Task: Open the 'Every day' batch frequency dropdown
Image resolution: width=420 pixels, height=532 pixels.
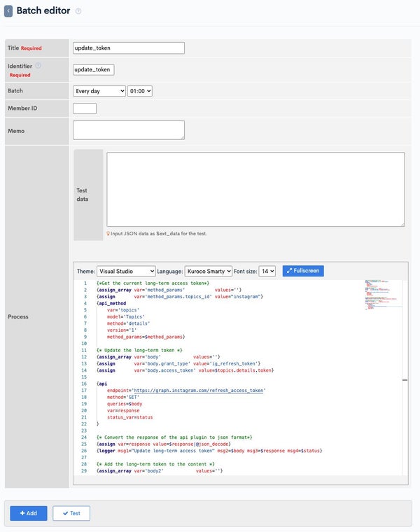Action: coord(99,91)
